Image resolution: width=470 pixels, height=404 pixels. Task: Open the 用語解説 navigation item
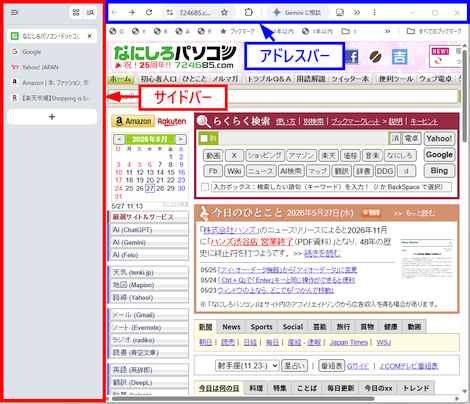[x=311, y=79]
